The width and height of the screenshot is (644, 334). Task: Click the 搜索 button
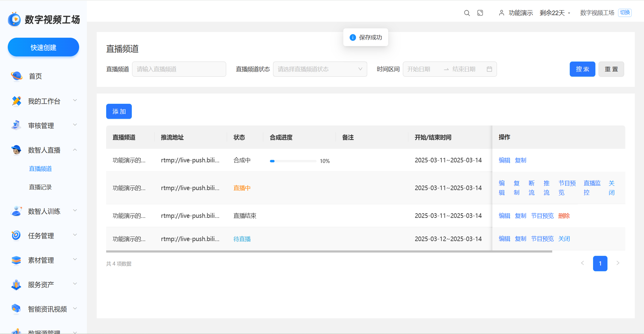pyautogui.click(x=582, y=69)
